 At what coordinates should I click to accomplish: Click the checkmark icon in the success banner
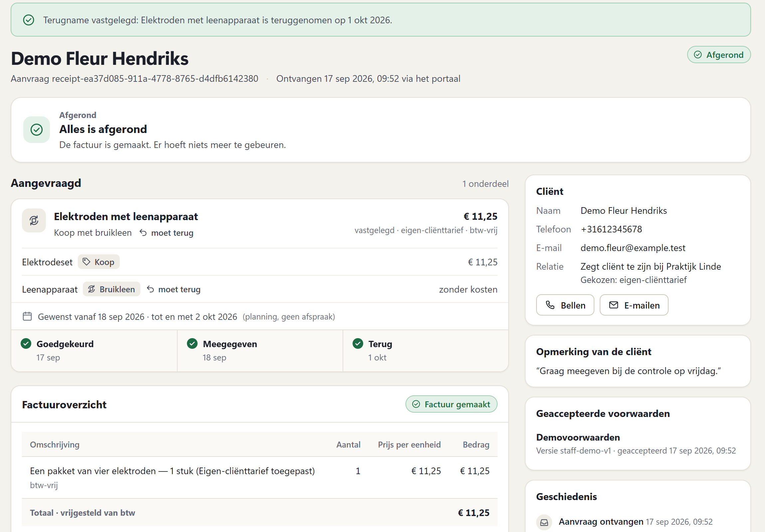[x=29, y=20]
